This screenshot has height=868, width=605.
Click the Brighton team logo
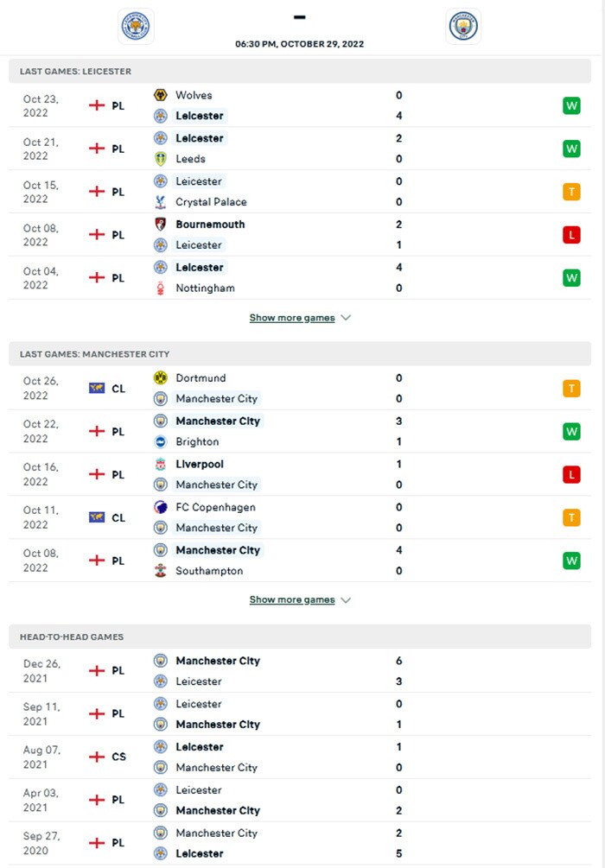pyautogui.click(x=160, y=441)
